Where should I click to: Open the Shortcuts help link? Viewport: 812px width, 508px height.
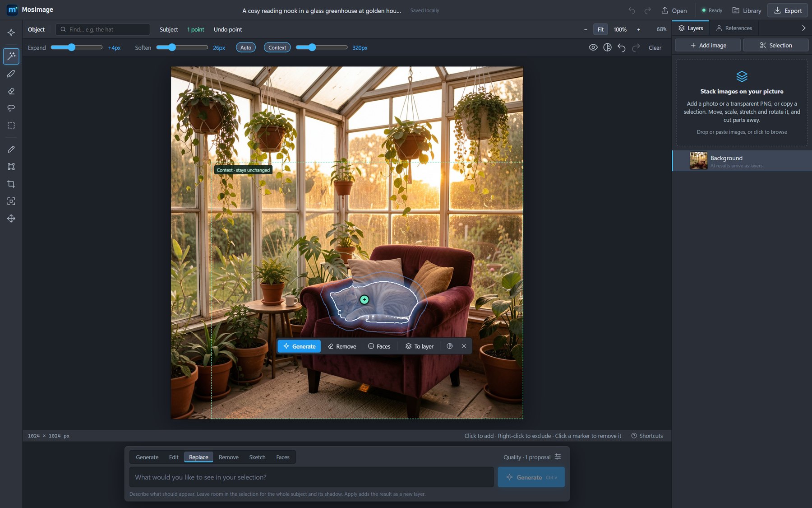tap(647, 436)
